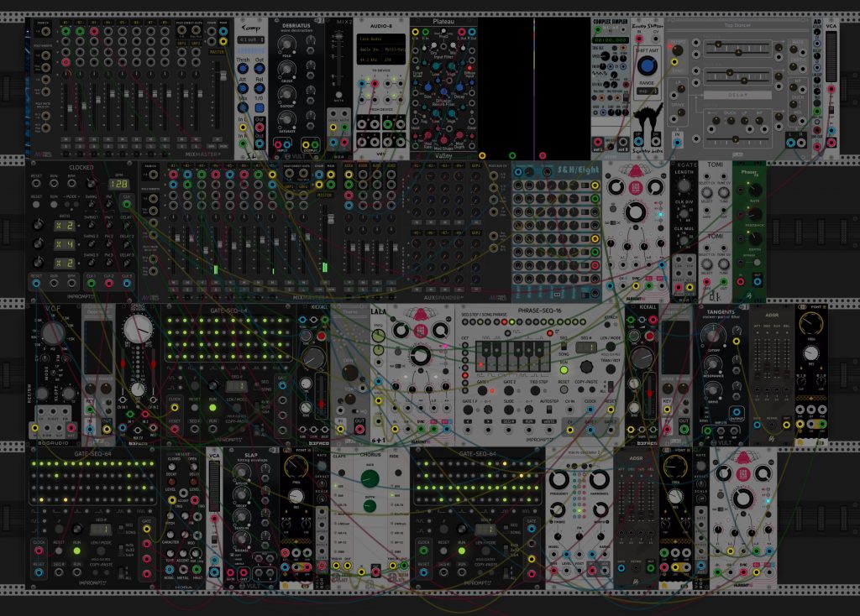The image size is (860, 616).
Task: Click the In L input jack on Comp
Action: point(243,128)
